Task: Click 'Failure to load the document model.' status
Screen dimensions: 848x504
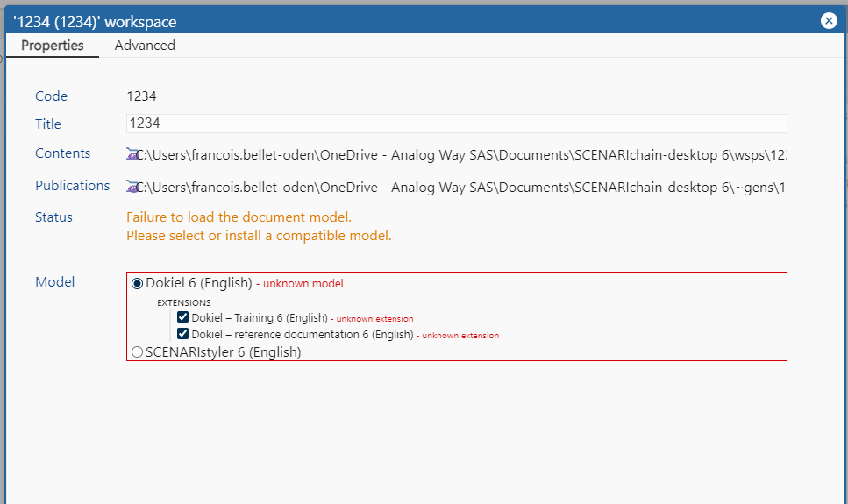Action: 239,217
